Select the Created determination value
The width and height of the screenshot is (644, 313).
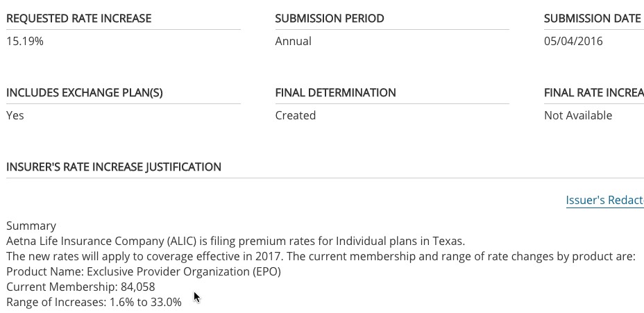coord(296,116)
